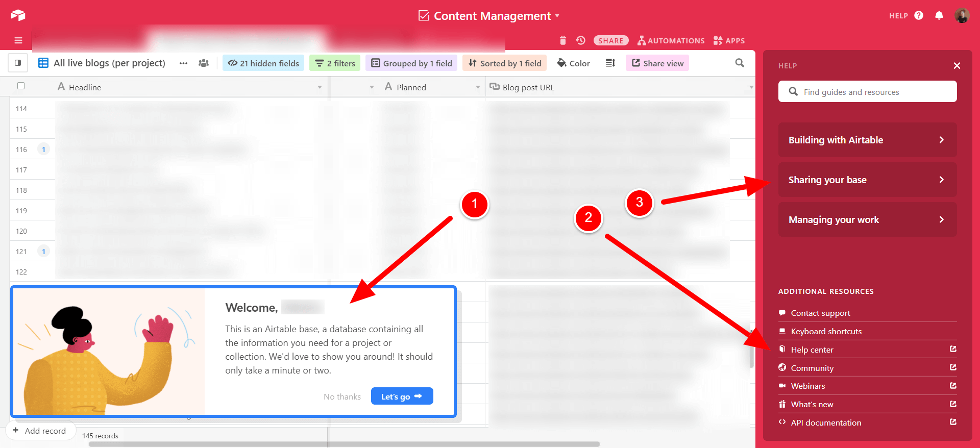
Task: Open the trash bin icon
Action: tap(562, 41)
